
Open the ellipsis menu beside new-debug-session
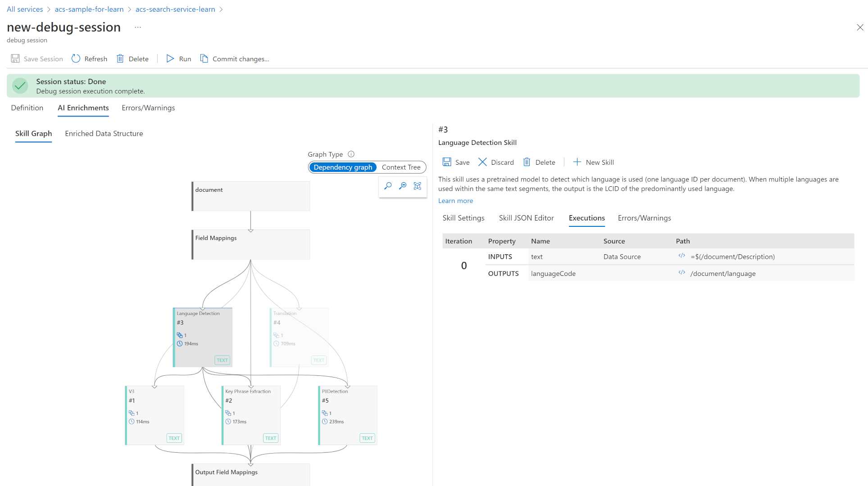[137, 27]
